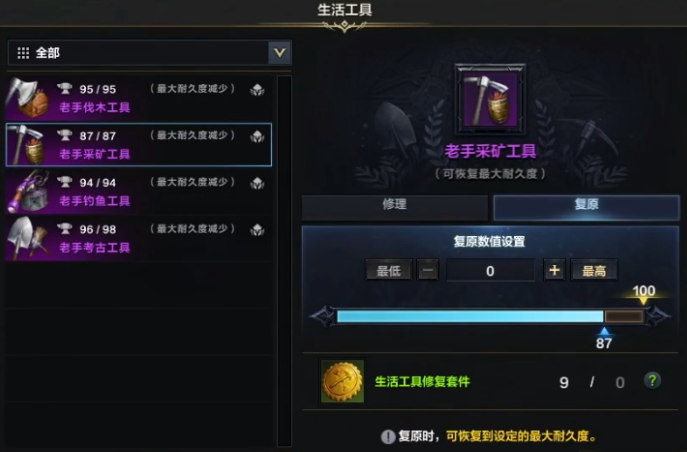Screen dimensions: 687x452
Task: Switch to the 修理 tab
Action: (395, 205)
